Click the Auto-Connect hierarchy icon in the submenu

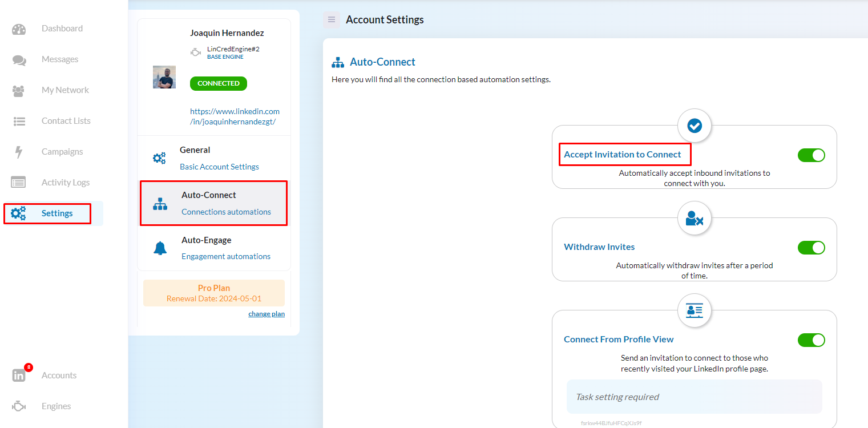pyautogui.click(x=160, y=204)
